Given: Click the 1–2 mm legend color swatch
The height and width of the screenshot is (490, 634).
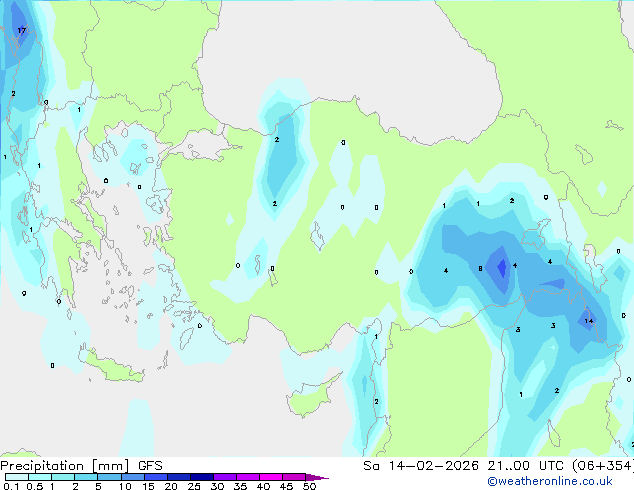Looking at the screenshot, I should tap(63, 477).
